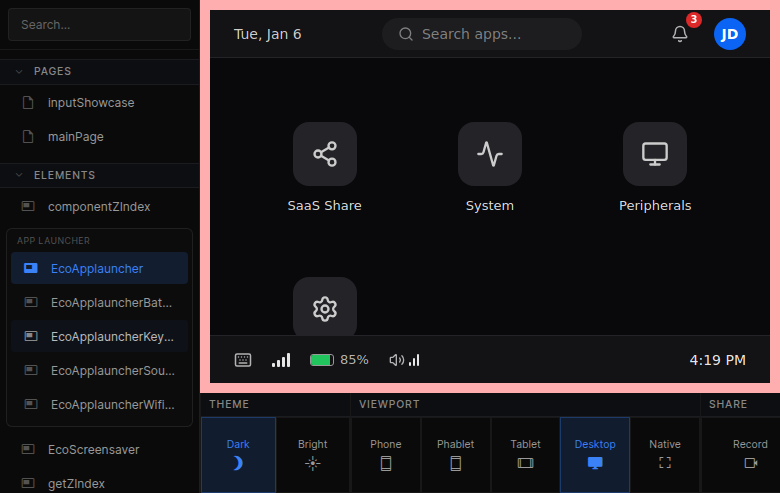Collapse the PAGES section

tap(19, 71)
